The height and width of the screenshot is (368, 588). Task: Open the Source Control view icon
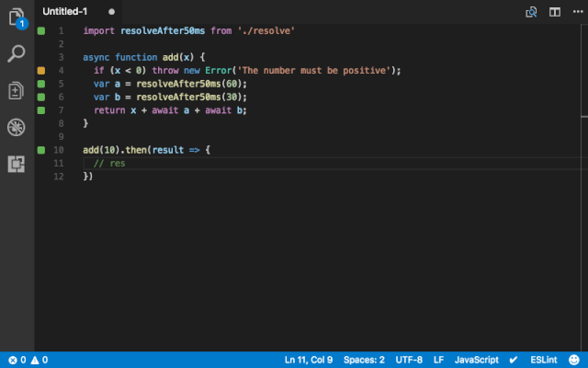click(17, 90)
